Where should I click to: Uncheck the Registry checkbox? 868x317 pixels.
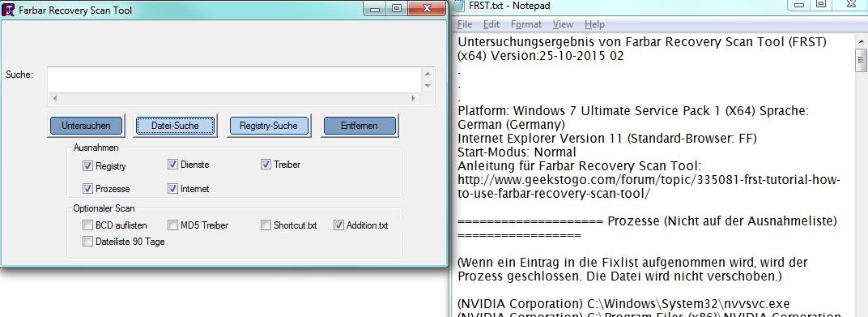coord(87,165)
